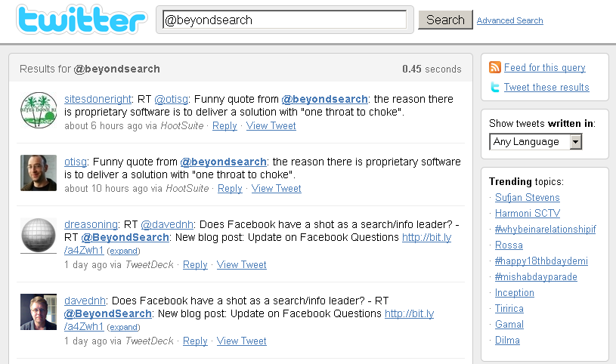
Task: Click Tweet these results link
Action: tap(546, 87)
